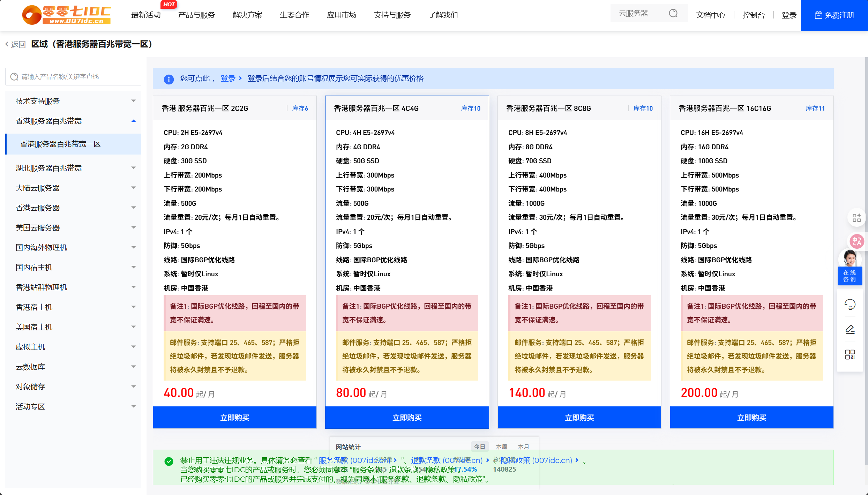Click the HOT badge above 最新活动
Screen dimensions: 868x495
coord(169,5)
